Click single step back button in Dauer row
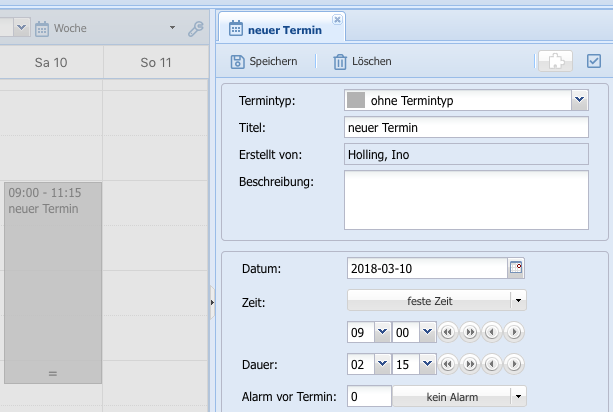Screen dimensions: 613x412 coord(492,364)
